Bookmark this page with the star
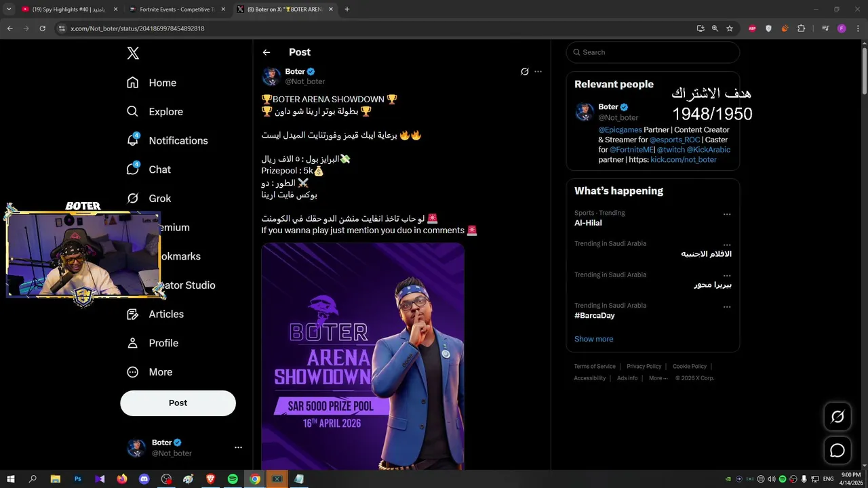Image resolution: width=868 pixels, height=488 pixels. [x=730, y=28]
